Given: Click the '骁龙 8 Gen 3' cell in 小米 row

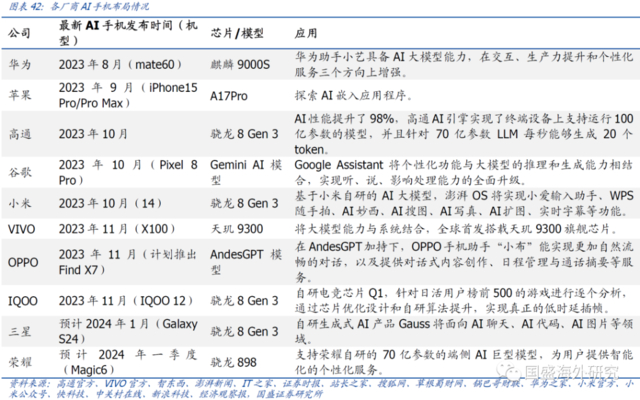Looking at the screenshot, I should 244,203.
